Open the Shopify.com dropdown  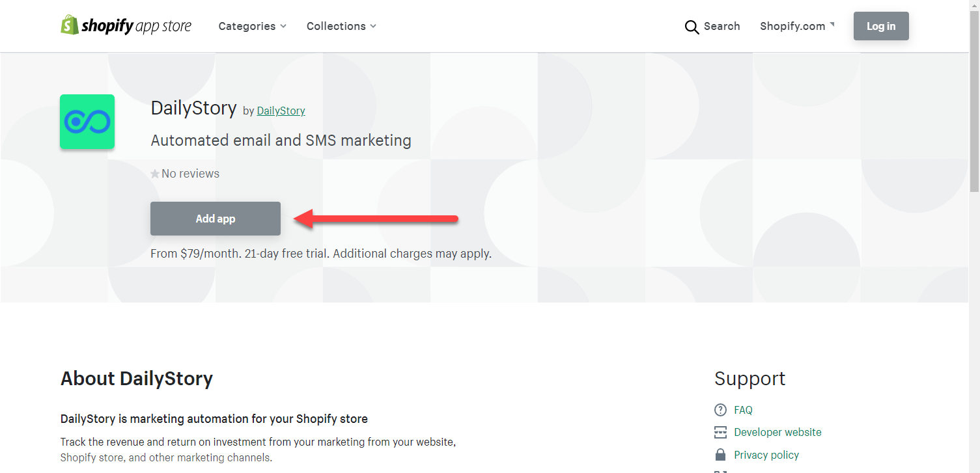coord(797,26)
